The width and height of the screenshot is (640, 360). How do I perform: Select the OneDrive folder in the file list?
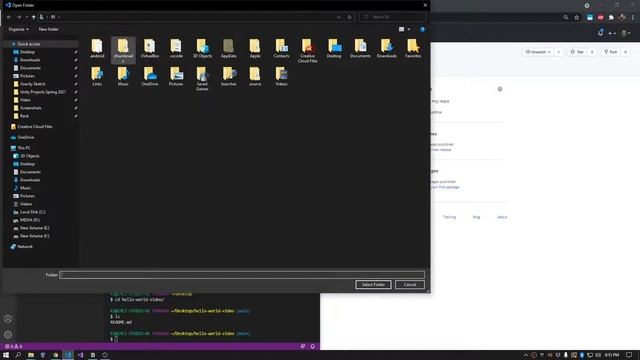[x=150, y=76]
